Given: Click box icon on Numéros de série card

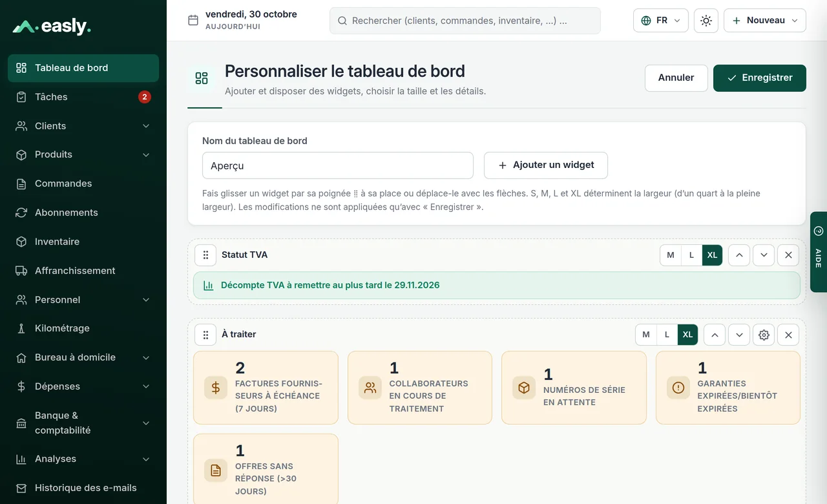Looking at the screenshot, I should tap(524, 388).
